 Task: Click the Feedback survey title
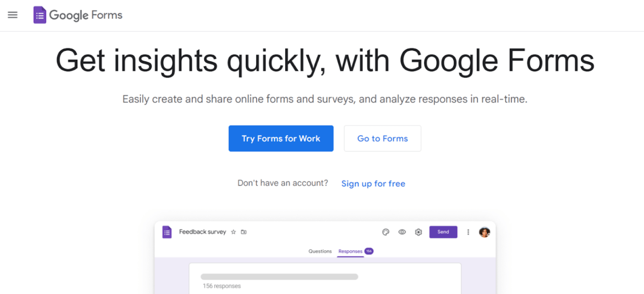point(202,232)
